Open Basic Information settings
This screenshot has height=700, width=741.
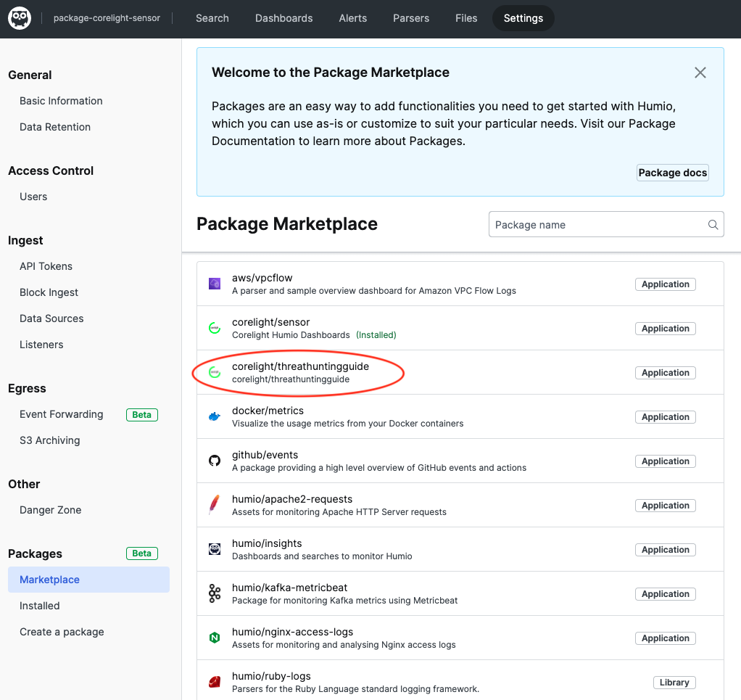61,101
